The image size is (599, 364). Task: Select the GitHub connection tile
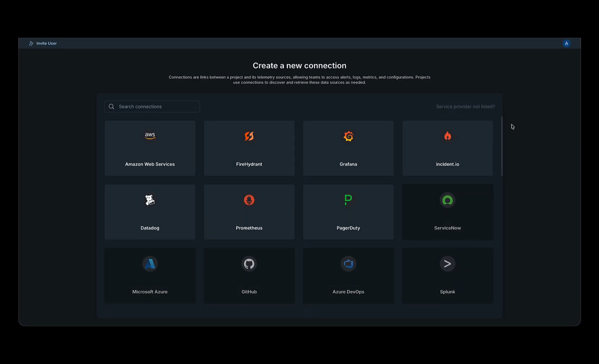pyautogui.click(x=249, y=275)
